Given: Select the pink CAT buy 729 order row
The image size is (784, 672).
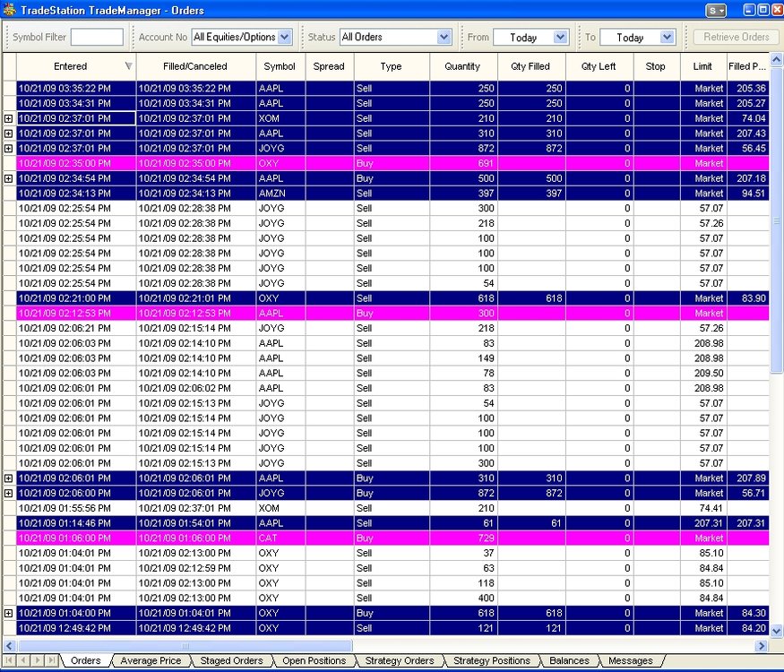Looking at the screenshot, I should (x=392, y=538).
